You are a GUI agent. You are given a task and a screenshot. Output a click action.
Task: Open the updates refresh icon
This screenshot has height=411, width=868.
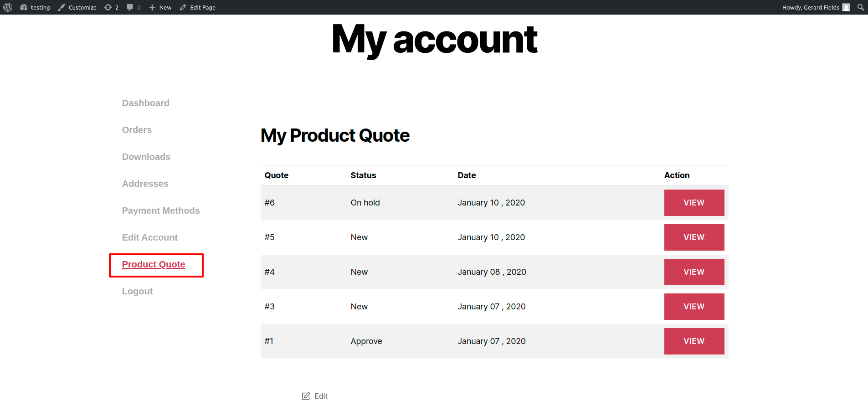tap(108, 7)
